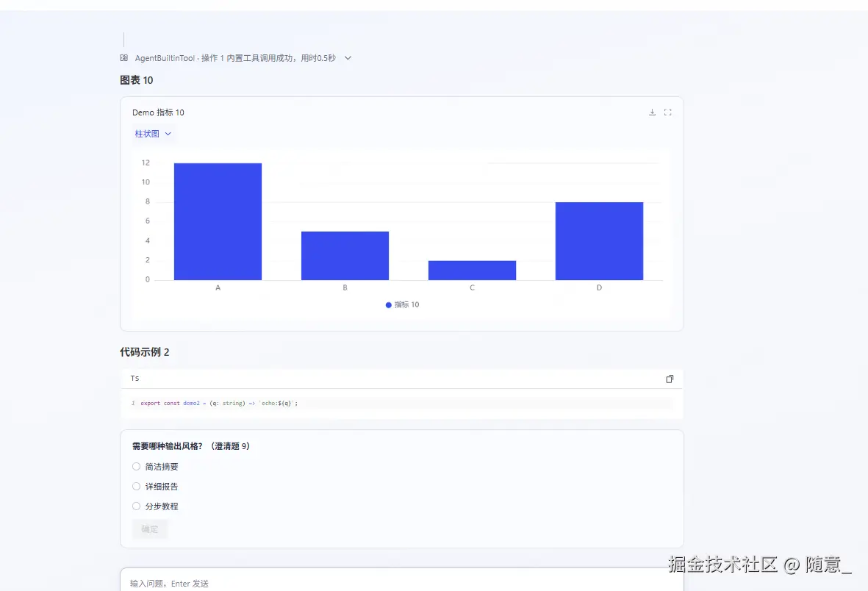Click the 确定 confirm button
Viewport: 868px width, 591px height.
point(149,529)
